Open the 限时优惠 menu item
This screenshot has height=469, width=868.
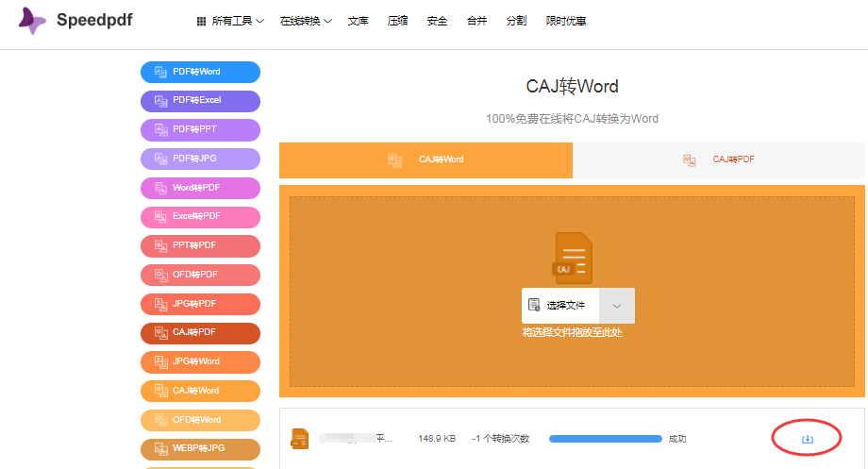(566, 21)
